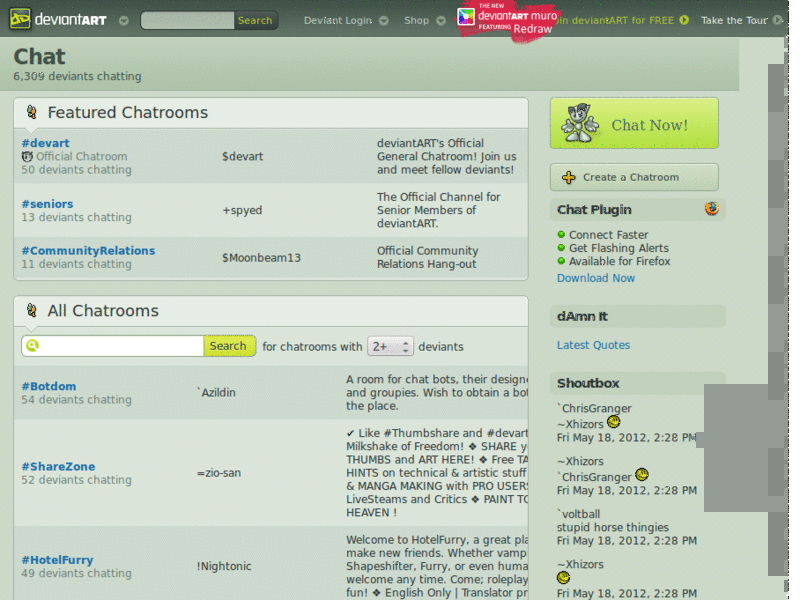Click "50 deviants chatting" under #devart

(77, 169)
